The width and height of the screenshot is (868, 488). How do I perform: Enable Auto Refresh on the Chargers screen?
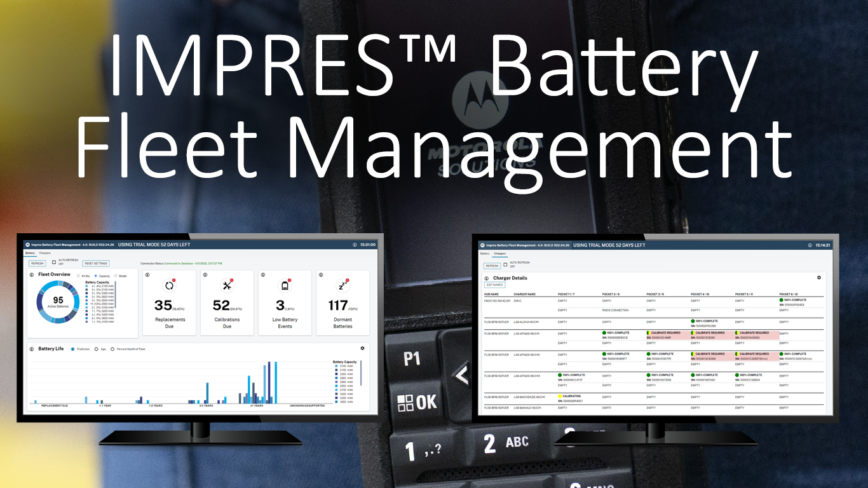(505, 264)
